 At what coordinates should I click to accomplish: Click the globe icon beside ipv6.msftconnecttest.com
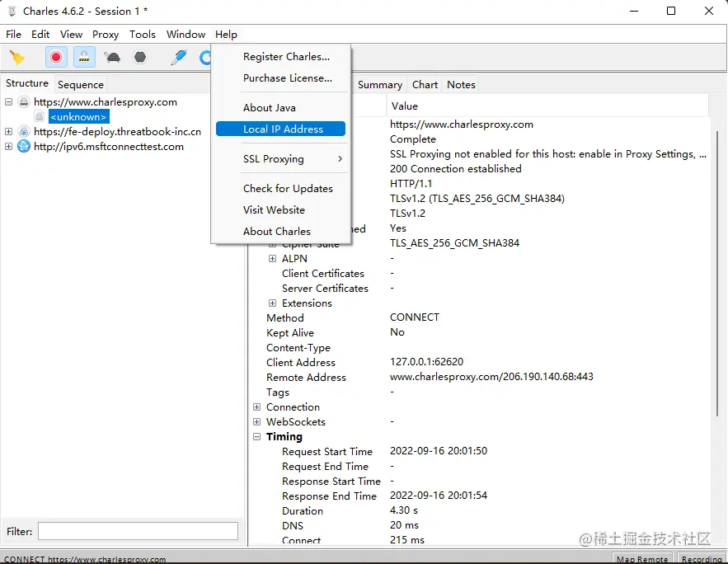24,146
